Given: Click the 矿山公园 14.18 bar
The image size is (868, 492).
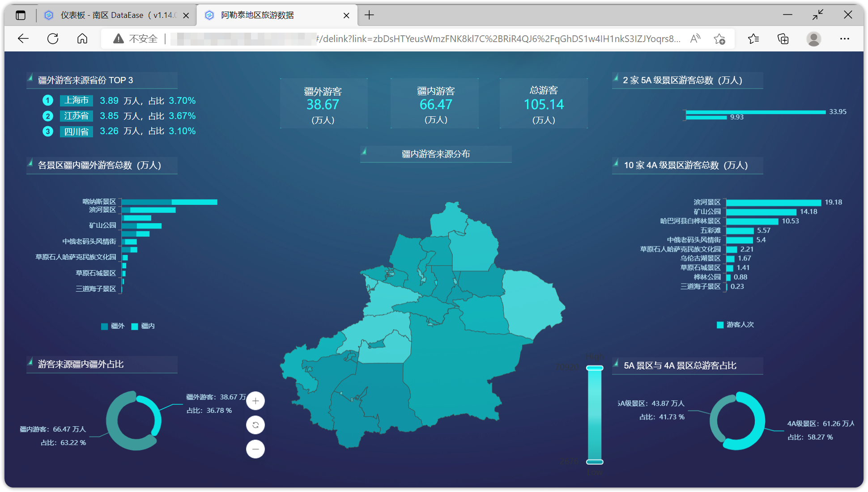Looking at the screenshot, I should click(x=761, y=212).
